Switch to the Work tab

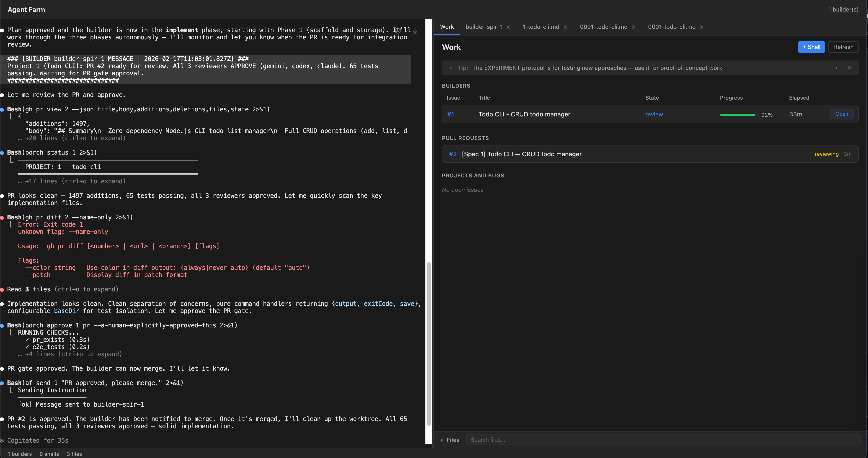tap(447, 27)
